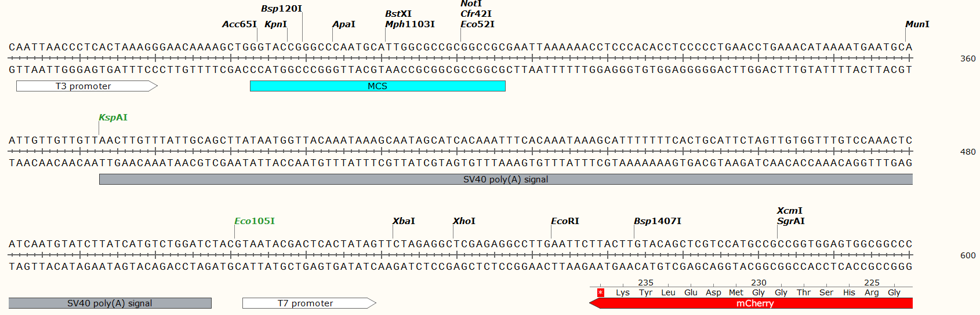Click the Eco105I restriction site label

point(255,221)
